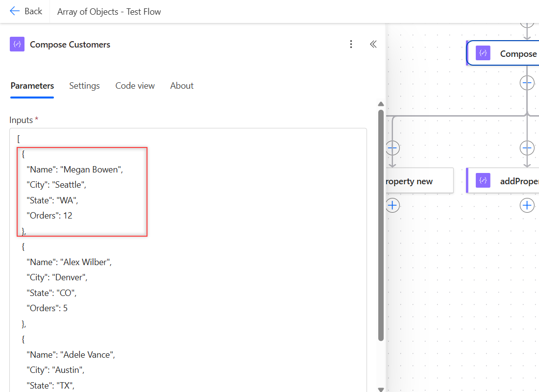Switch to the Settings tab
The width and height of the screenshot is (539, 392).
point(85,86)
